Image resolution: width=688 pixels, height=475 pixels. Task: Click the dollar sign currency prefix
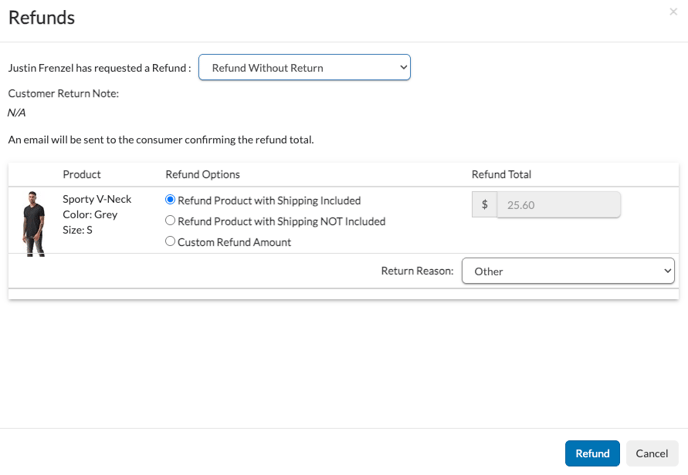pyautogui.click(x=485, y=205)
